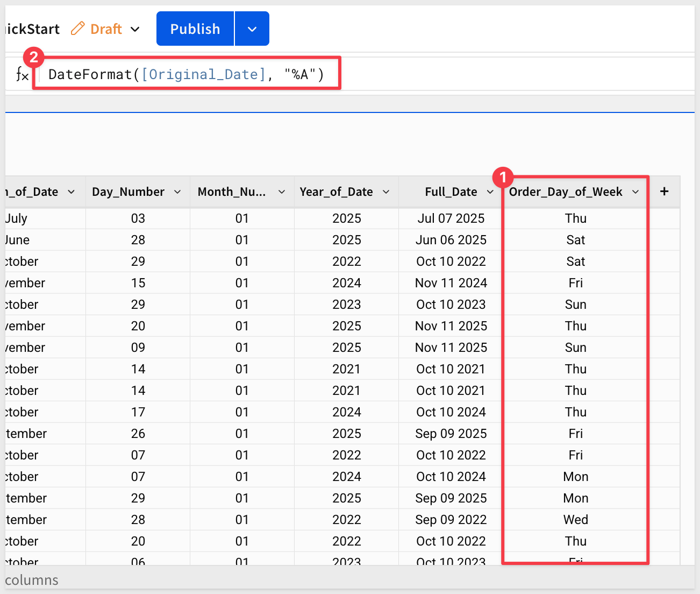Open Year_of_Date column menu arrow
Screen dimensions: 700x594
(386, 192)
